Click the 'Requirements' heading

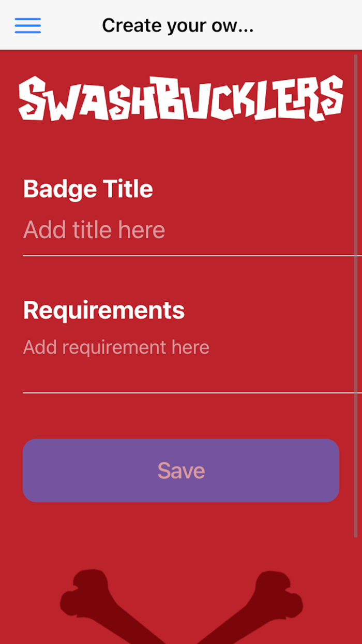point(104,310)
